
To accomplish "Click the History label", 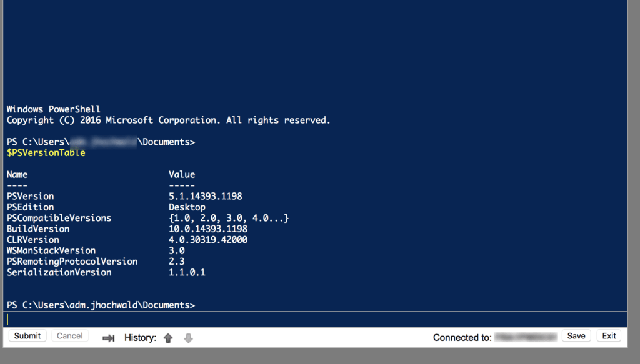I will pyautogui.click(x=140, y=338).
